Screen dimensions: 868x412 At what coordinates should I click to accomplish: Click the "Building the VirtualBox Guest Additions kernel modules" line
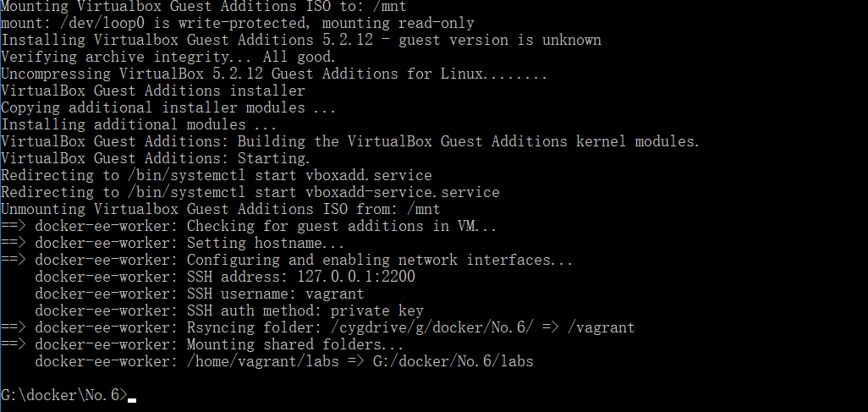click(x=350, y=141)
